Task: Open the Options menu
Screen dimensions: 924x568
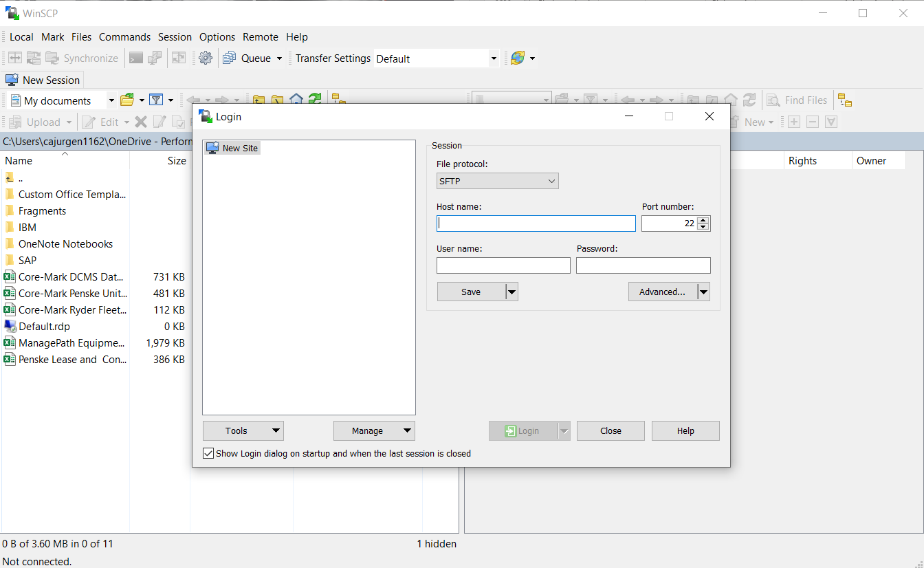Action: [x=217, y=37]
